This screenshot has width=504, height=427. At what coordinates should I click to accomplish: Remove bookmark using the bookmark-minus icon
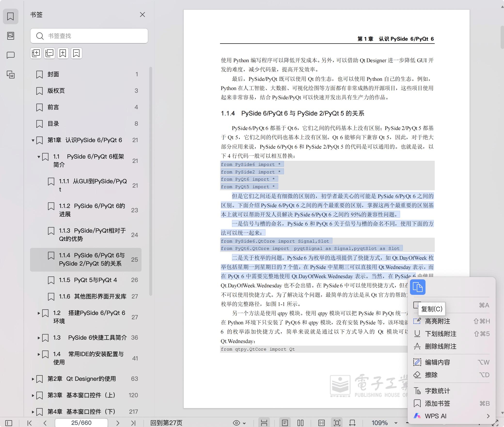pyautogui.click(x=77, y=53)
